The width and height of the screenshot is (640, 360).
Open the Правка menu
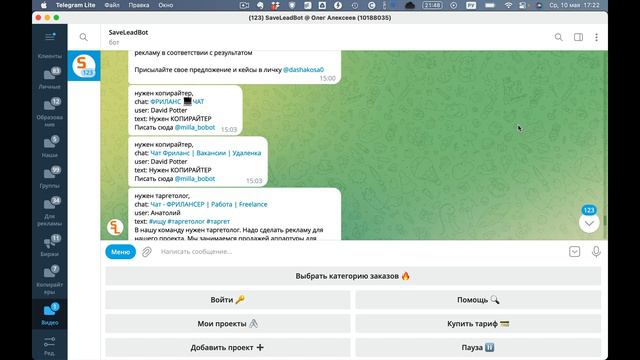[x=139, y=5]
